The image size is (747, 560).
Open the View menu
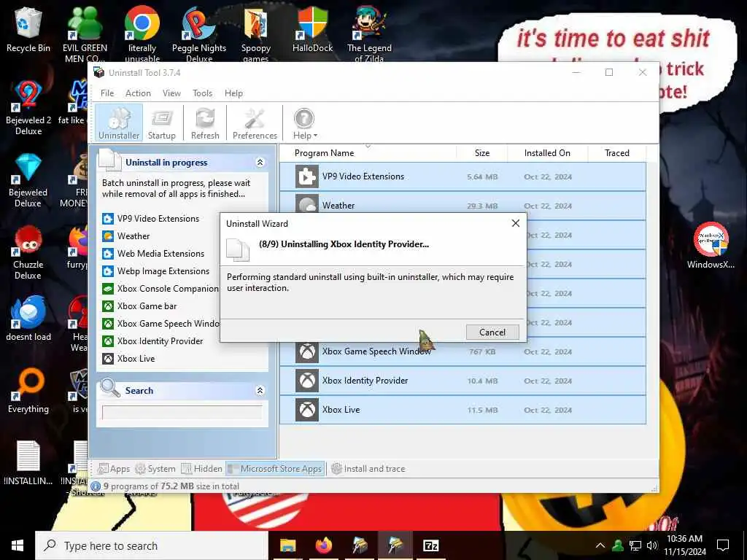(x=171, y=93)
